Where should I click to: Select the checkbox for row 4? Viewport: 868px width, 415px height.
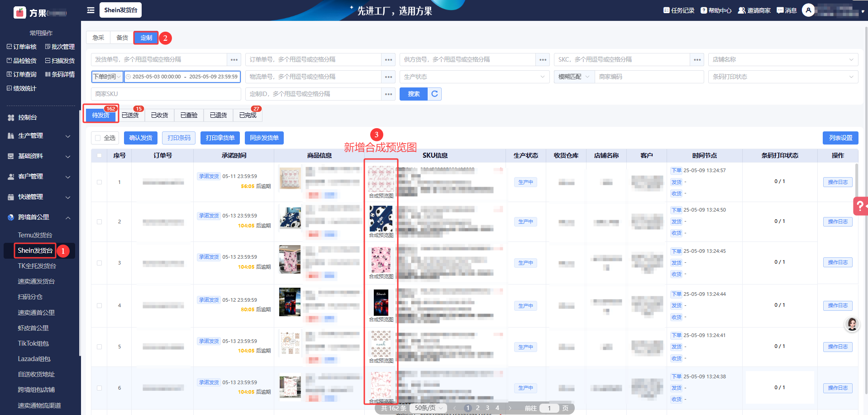tap(99, 305)
